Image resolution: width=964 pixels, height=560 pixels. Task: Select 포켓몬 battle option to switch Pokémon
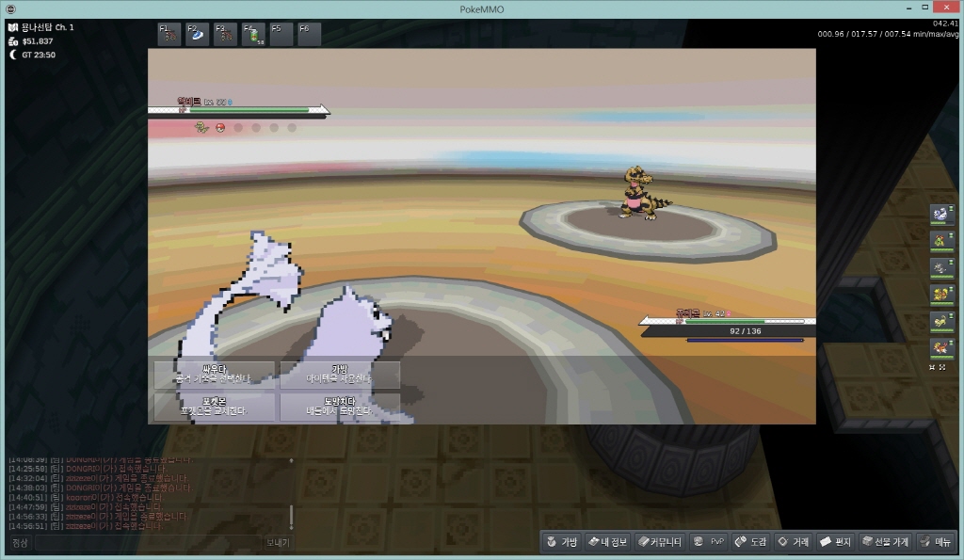click(215, 407)
